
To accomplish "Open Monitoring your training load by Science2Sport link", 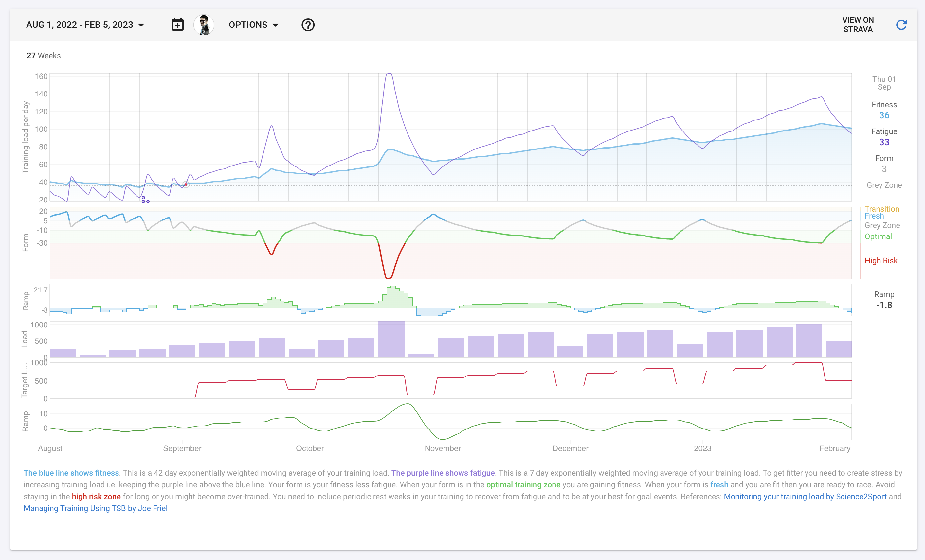I will coord(805,496).
